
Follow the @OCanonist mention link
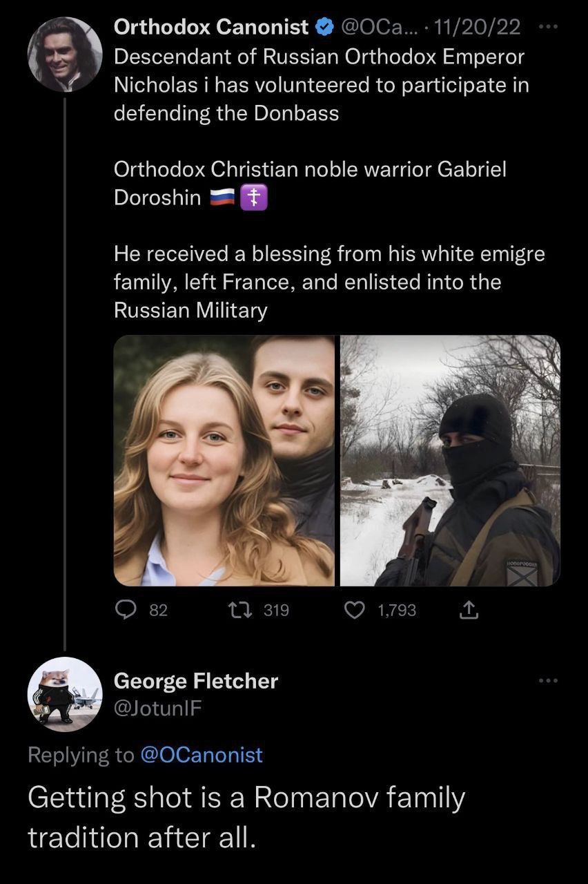coord(201,755)
